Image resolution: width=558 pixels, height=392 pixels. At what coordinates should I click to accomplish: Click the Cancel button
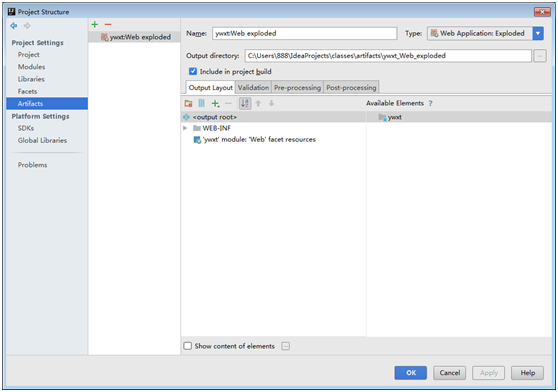449,373
